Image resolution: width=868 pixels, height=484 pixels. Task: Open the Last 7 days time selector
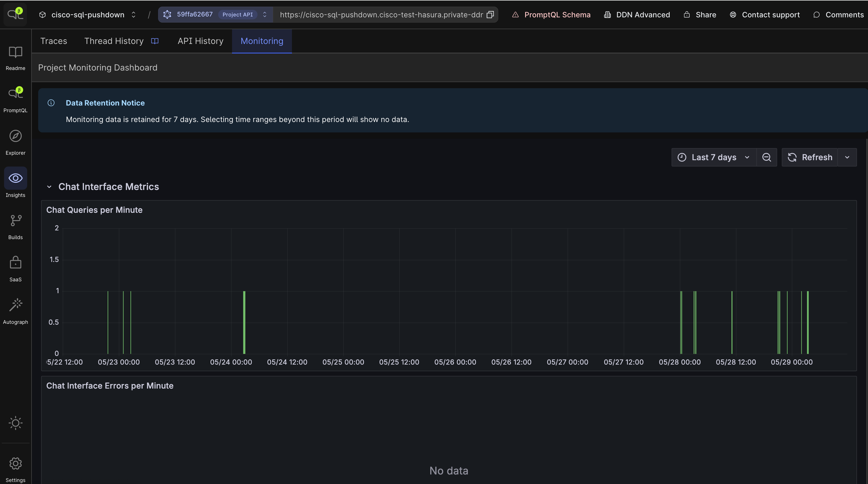tap(713, 157)
